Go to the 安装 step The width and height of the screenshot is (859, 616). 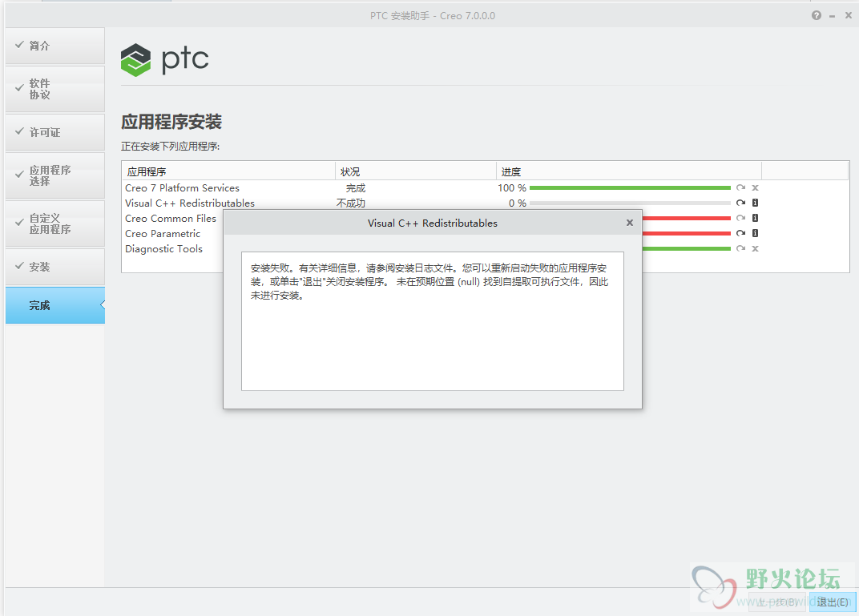click(x=54, y=268)
